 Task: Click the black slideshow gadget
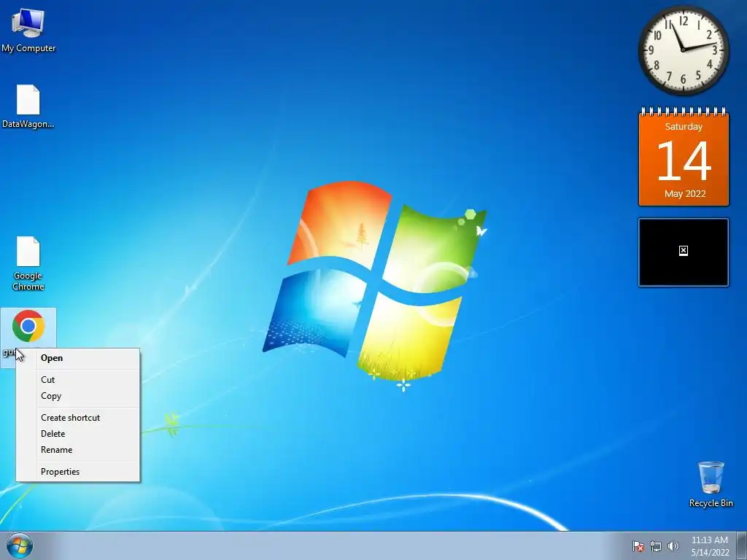[x=683, y=252]
